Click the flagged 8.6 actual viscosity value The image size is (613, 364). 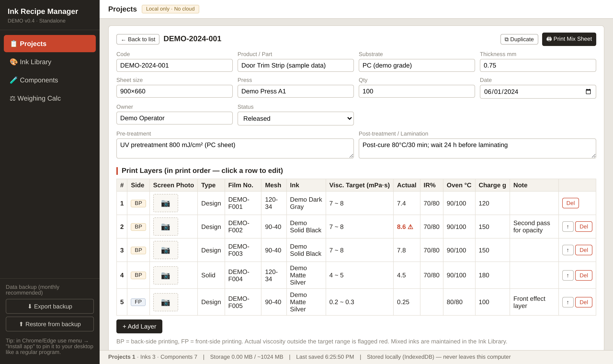click(x=405, y=227)
